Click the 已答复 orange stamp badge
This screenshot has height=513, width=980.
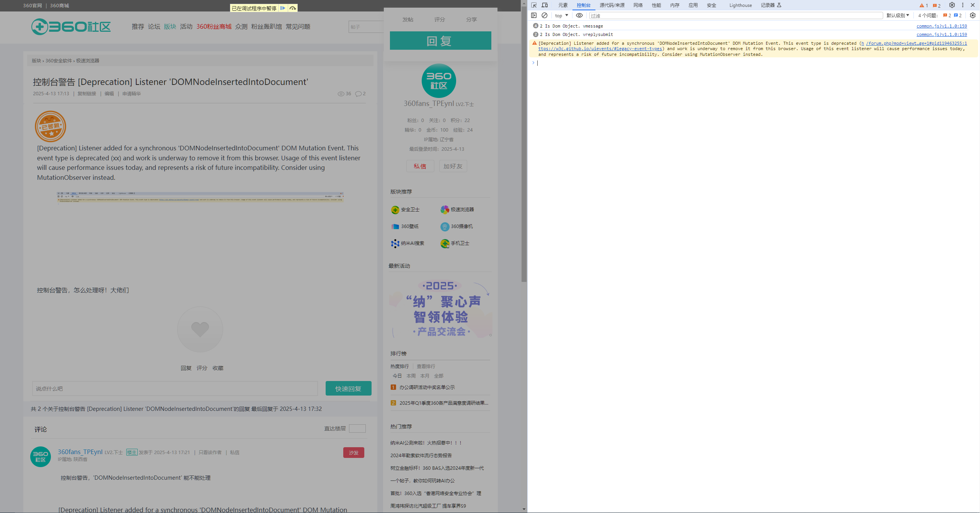tap(51, 126)
